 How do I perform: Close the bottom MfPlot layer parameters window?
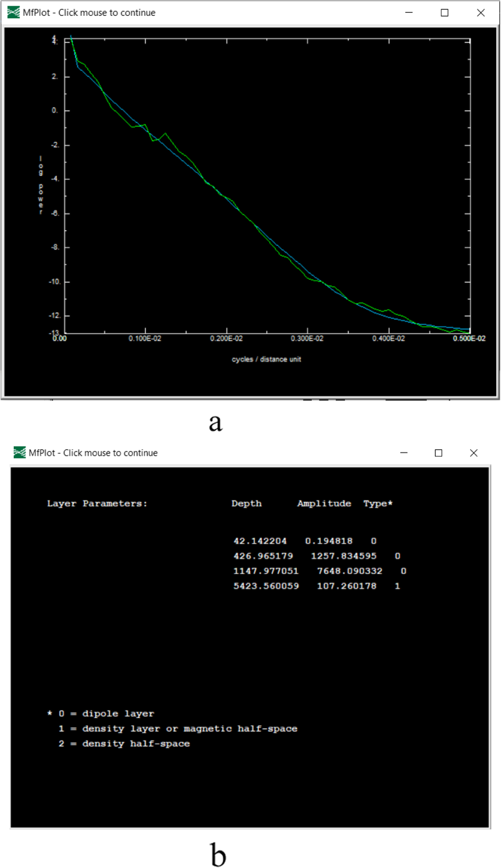[x=473, y=452]
